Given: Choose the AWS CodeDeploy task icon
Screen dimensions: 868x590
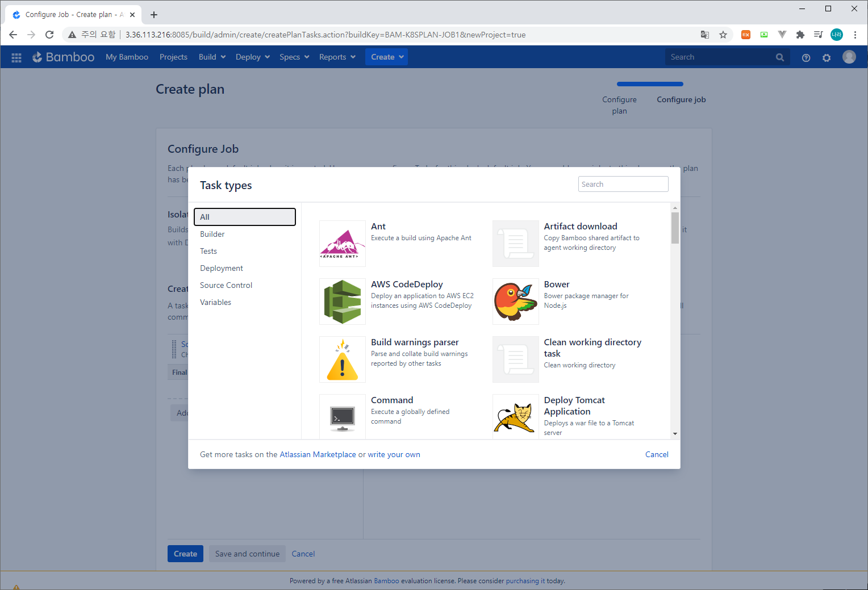Looking at the screenshot, I should (343, 302).
